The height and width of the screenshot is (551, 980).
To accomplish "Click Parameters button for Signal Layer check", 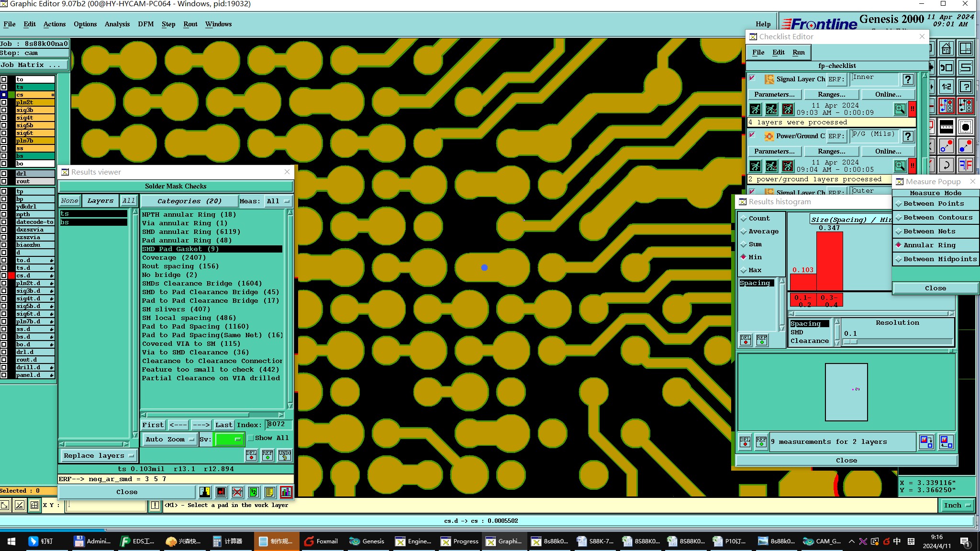I will point(774,94).
